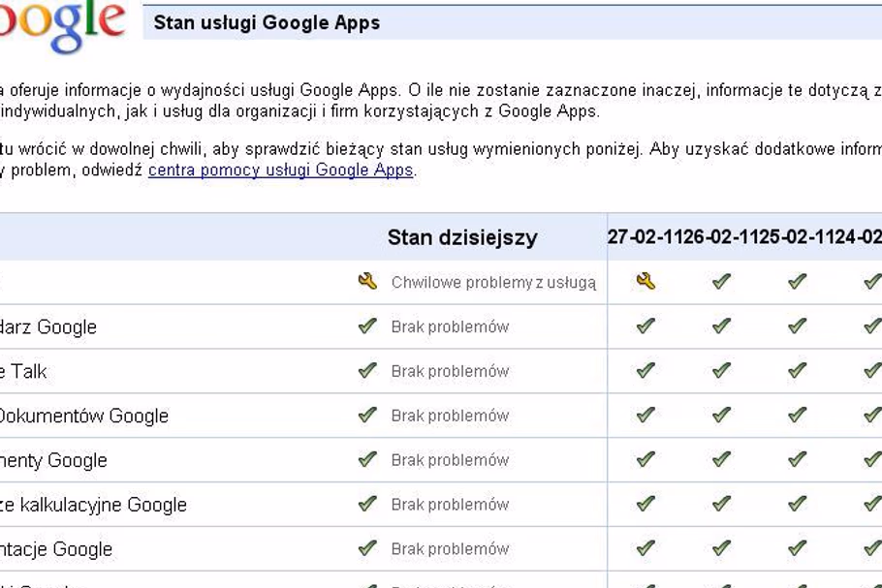Image resolution: width=882 pixels, height=588 pixels.
Task: Click the Chwilowe problemy z usługą status text
Action: point(493,283)
